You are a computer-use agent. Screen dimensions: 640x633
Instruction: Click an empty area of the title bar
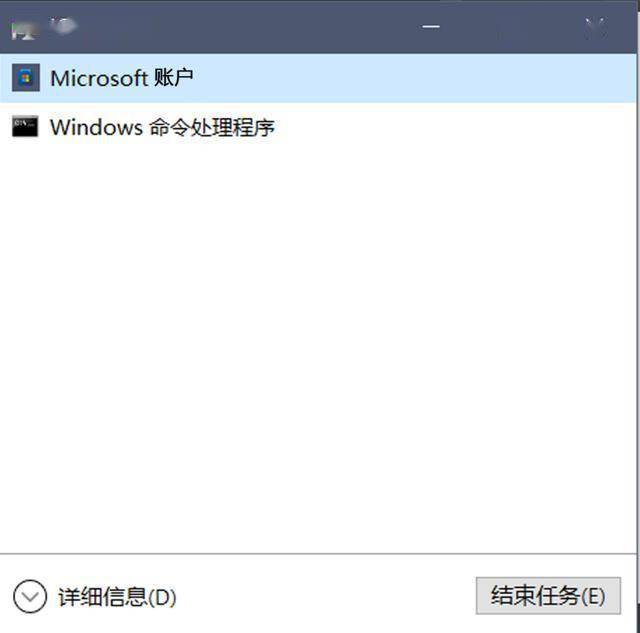point(245,27)
